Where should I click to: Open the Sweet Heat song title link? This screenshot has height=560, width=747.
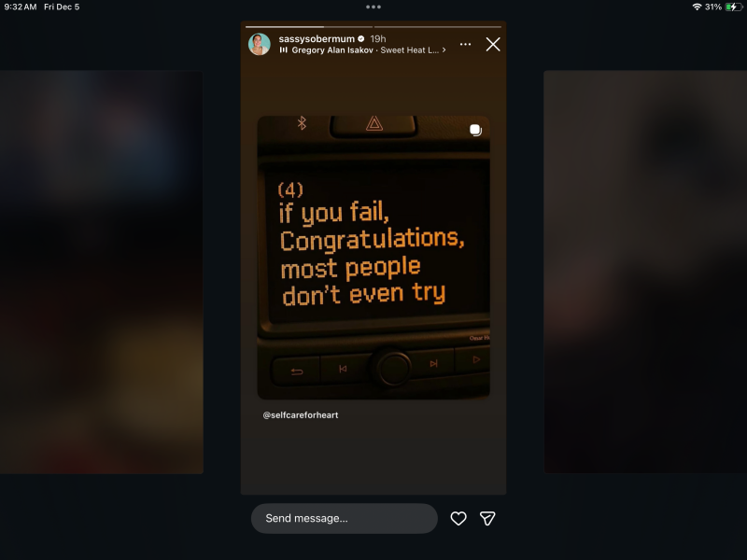click(409, 50)
